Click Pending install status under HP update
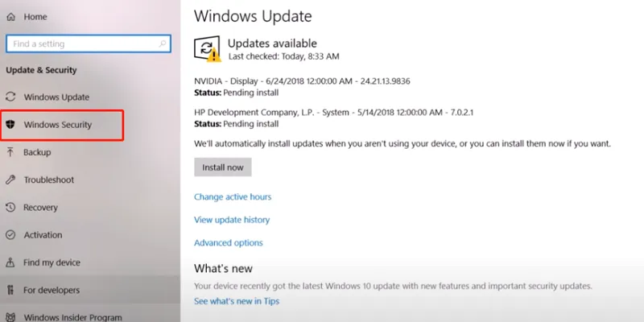 [x=250, y=124]
